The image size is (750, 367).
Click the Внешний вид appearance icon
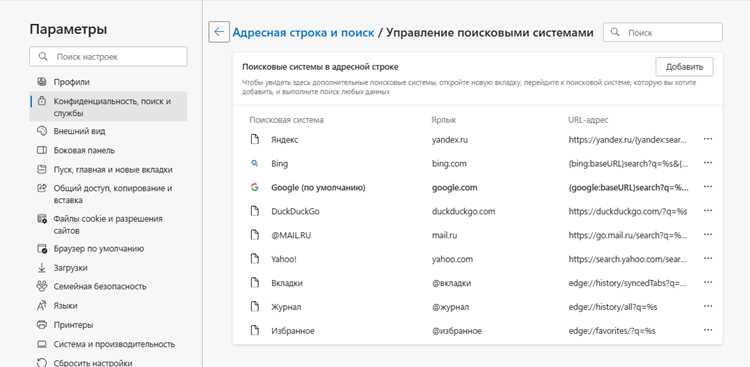[x=42, y=131]
